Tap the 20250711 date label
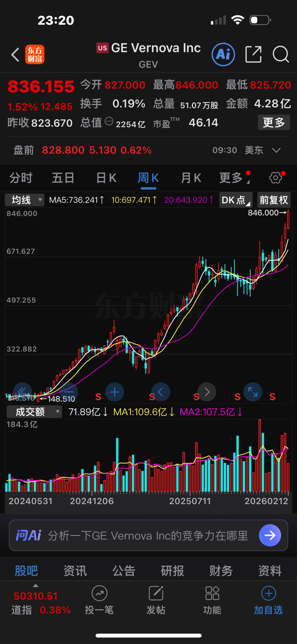Screen dimensions: 297x644 (x=190, y=501)
